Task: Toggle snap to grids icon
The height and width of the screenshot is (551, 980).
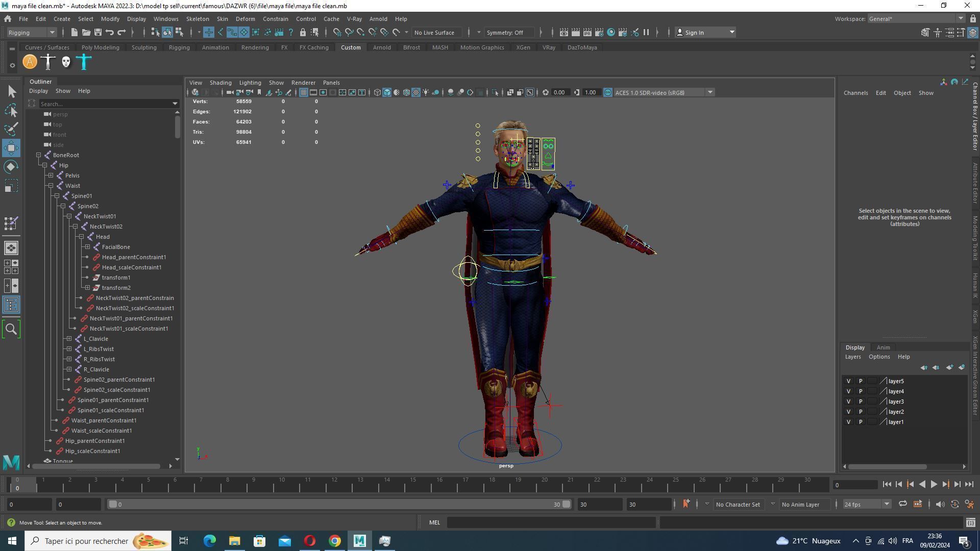Action: [337, 32]
